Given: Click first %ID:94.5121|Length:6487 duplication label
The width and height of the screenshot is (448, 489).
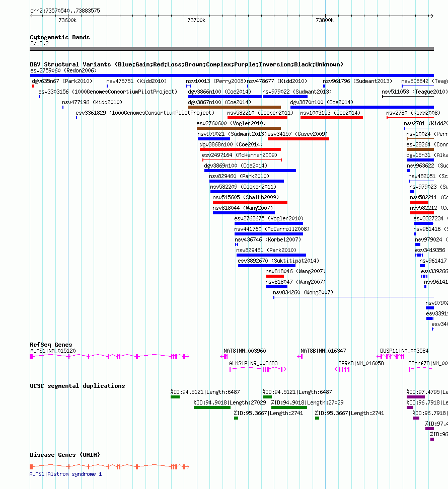Looking at the screenshot, I should click(x=205, y=392).
